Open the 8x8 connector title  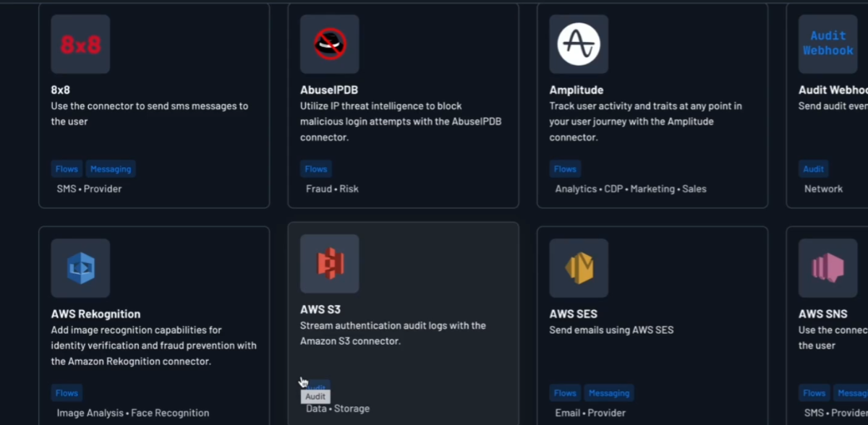[x=60, y=90]
